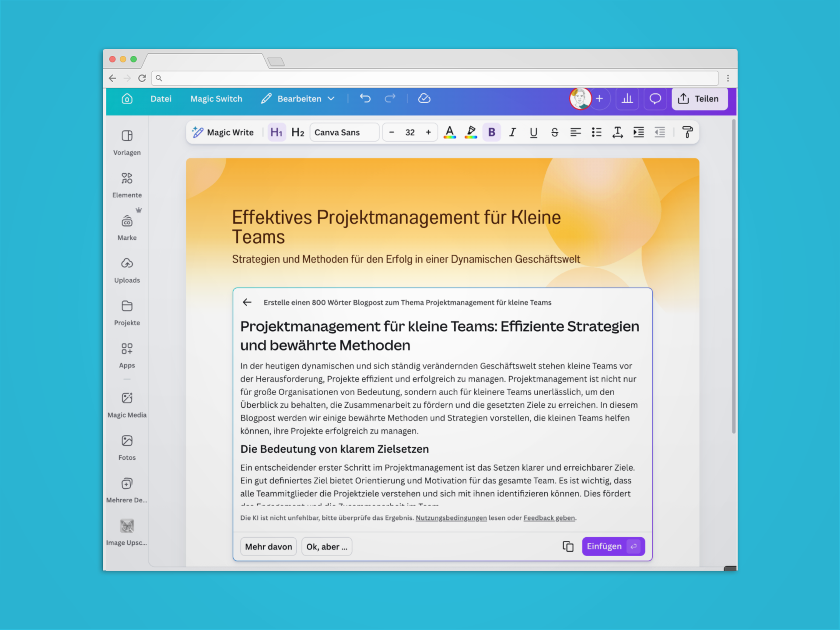Viewport: 840px width, 630px height.
Task: Increase font size with plus button
Action: [x=428, y=132]
